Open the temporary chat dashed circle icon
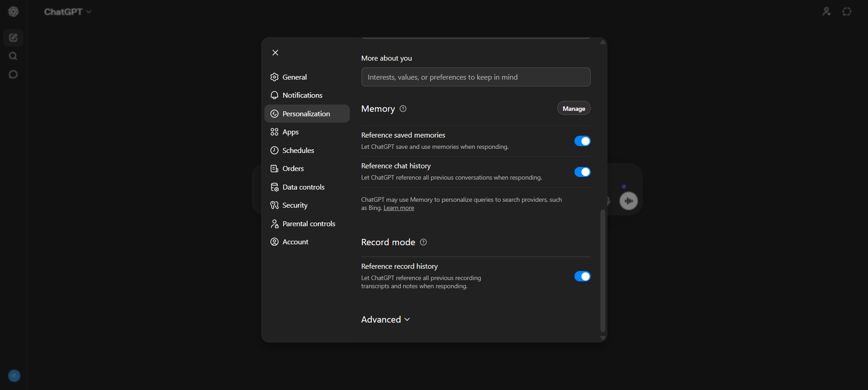The image size is (868, 390). [x=847, y=12]
